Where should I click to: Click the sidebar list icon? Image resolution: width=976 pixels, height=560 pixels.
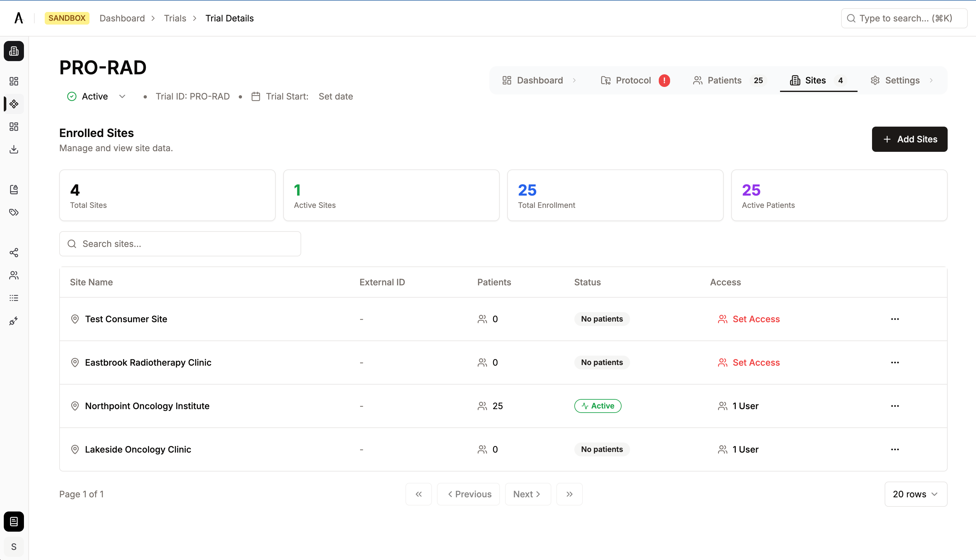coord(14,298)
